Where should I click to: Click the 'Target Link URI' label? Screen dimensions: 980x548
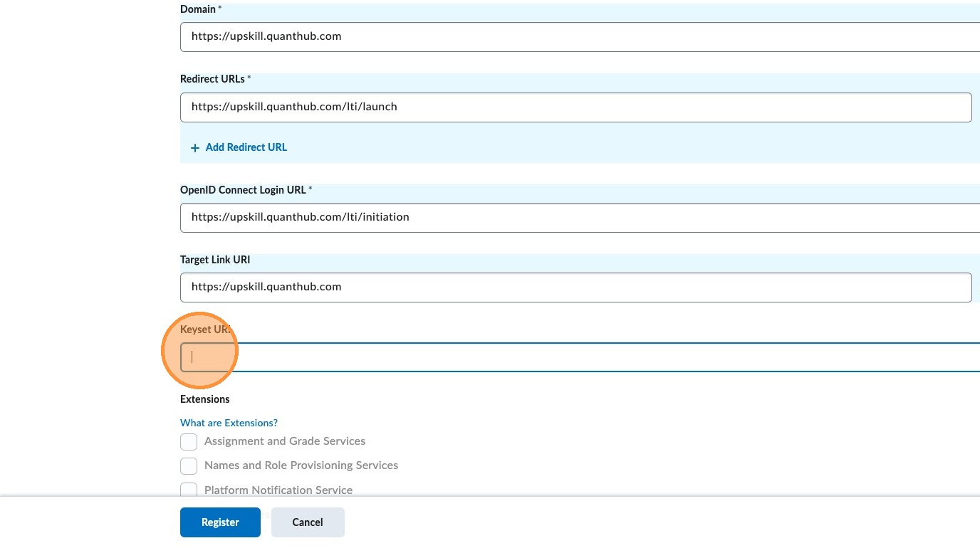pos(215,260)
